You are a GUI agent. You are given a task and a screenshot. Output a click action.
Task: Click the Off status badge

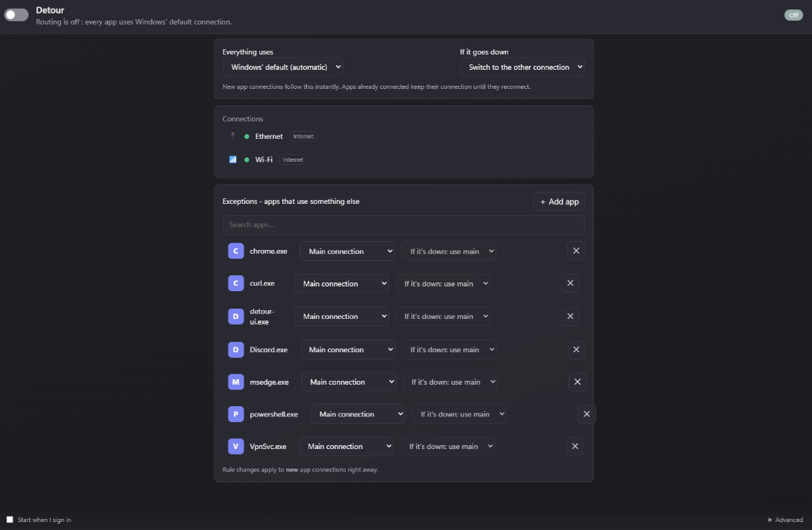[793, 15]
